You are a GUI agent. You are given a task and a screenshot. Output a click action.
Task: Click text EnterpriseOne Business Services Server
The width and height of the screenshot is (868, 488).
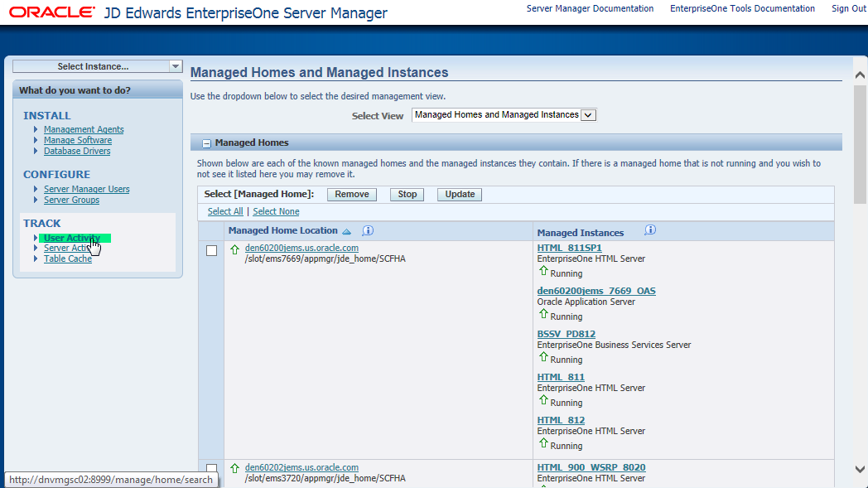click(x=614, y=345)
